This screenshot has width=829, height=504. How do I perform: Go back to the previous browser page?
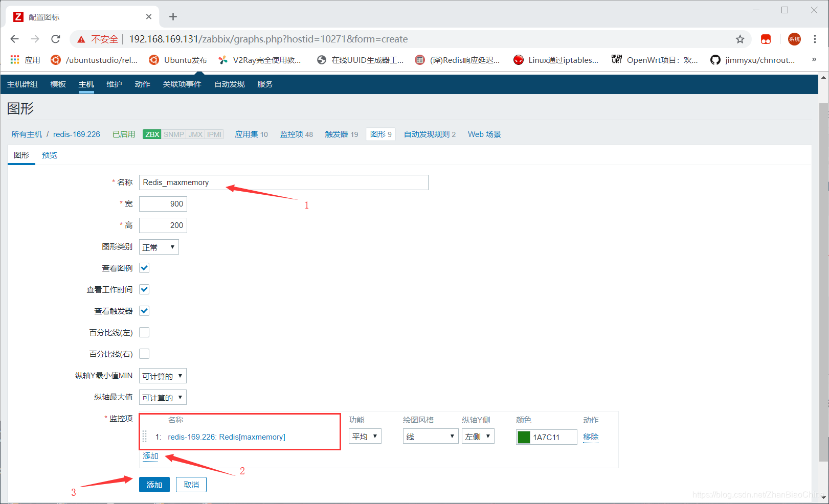click(x=14, y=39)
